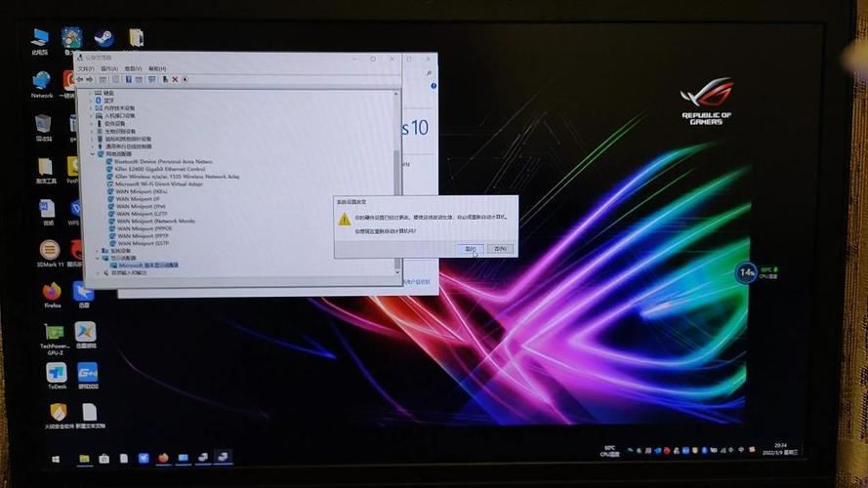The image size is (868, 488).
Task: Click the Recycle Bin desktop icon
Action: tap(43, 128)
